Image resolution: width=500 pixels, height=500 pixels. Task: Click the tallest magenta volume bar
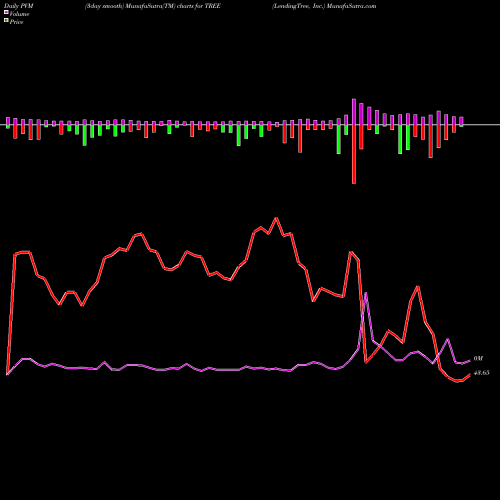(x=354, y=112)
